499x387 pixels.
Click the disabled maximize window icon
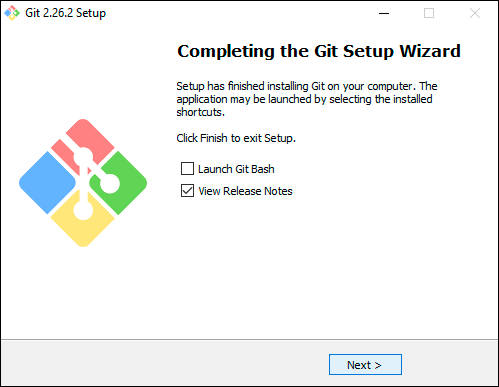tap(429, 13)
